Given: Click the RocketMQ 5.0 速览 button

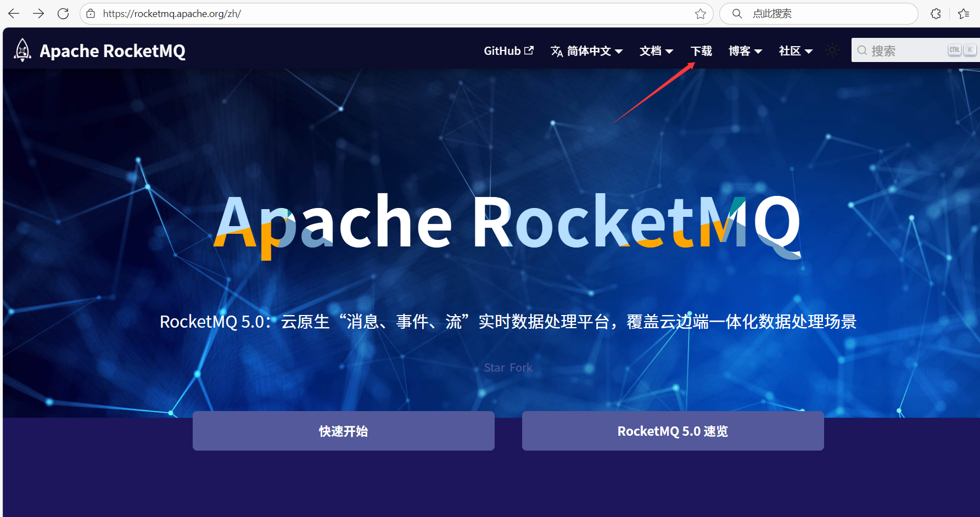Looking at the screenshot, I should tap(673, 431).
